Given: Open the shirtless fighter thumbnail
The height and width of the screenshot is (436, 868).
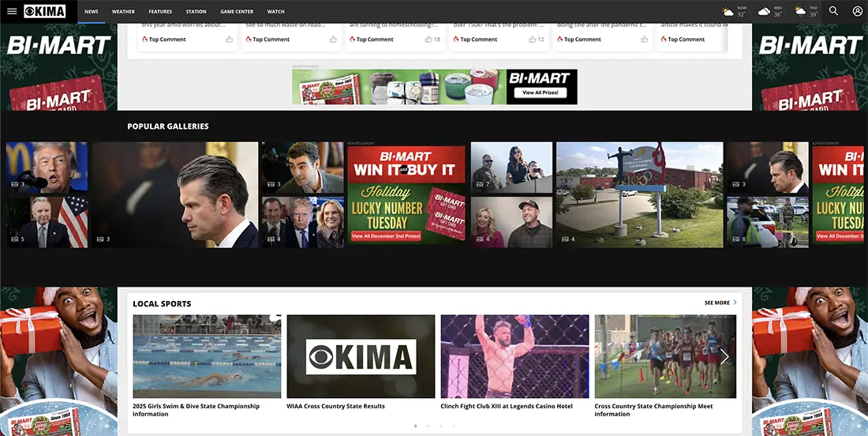Looking at the screenshot, I should [x=514, y=356].
